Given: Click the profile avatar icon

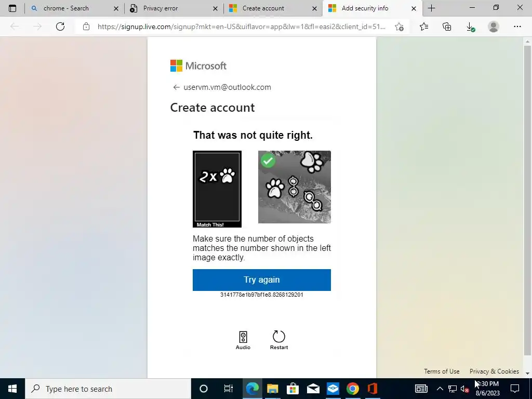Looking at the screenshot, I should 494,26.
